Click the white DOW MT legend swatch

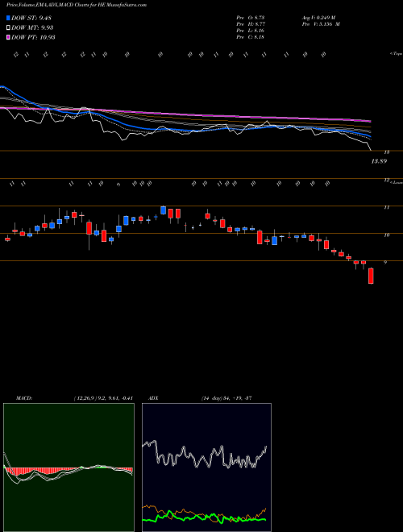click(x=8, y=28)
